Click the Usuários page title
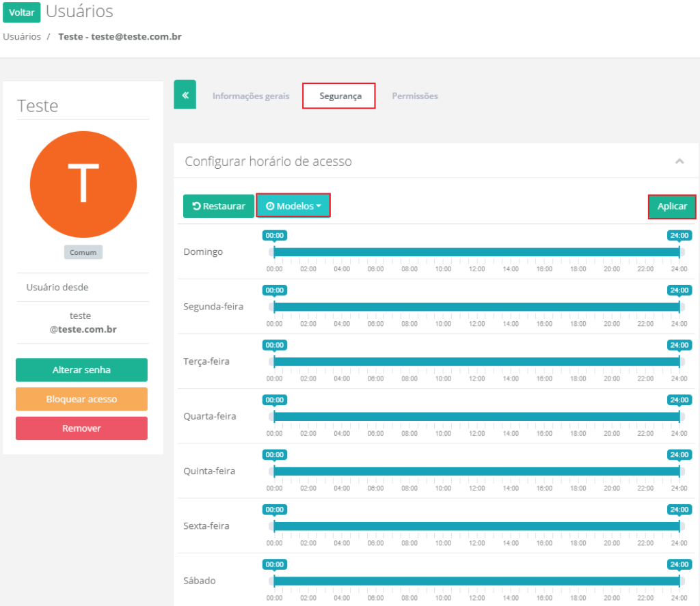This screenshot has width=700, height=606. (79, 12)
